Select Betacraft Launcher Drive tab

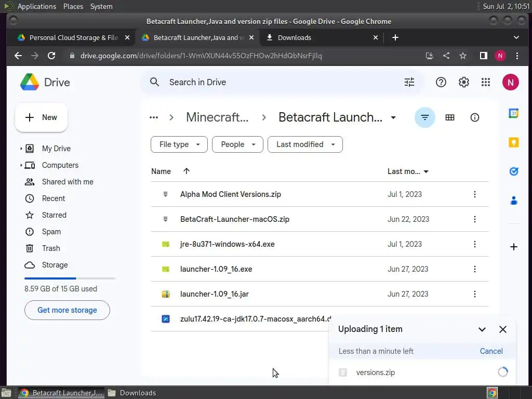tap(197, 37)
